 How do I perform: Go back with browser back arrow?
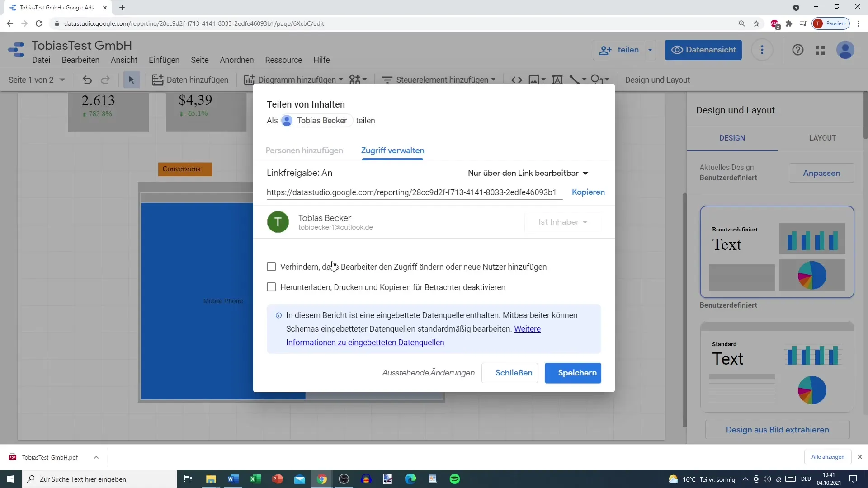(x=10, y=23)
